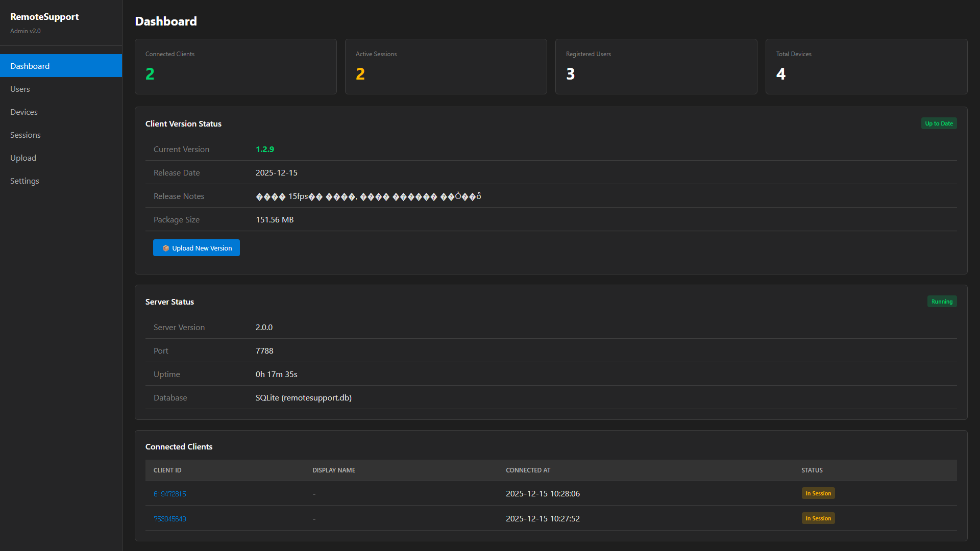Open the Upload page from sidebar
Screen dimensions: 980x551
pyautogui.click(x=23, y=158)
